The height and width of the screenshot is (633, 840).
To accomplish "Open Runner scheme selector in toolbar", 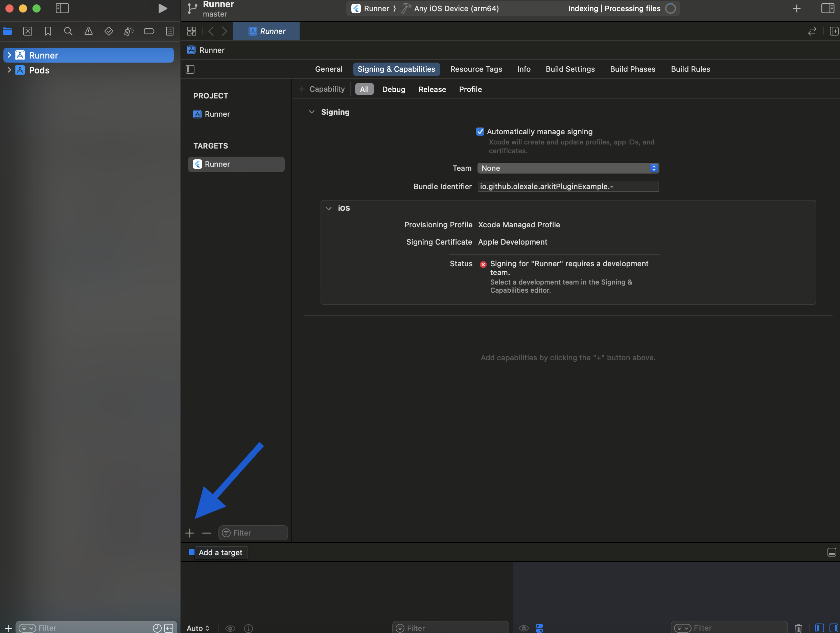I will 370,8.
